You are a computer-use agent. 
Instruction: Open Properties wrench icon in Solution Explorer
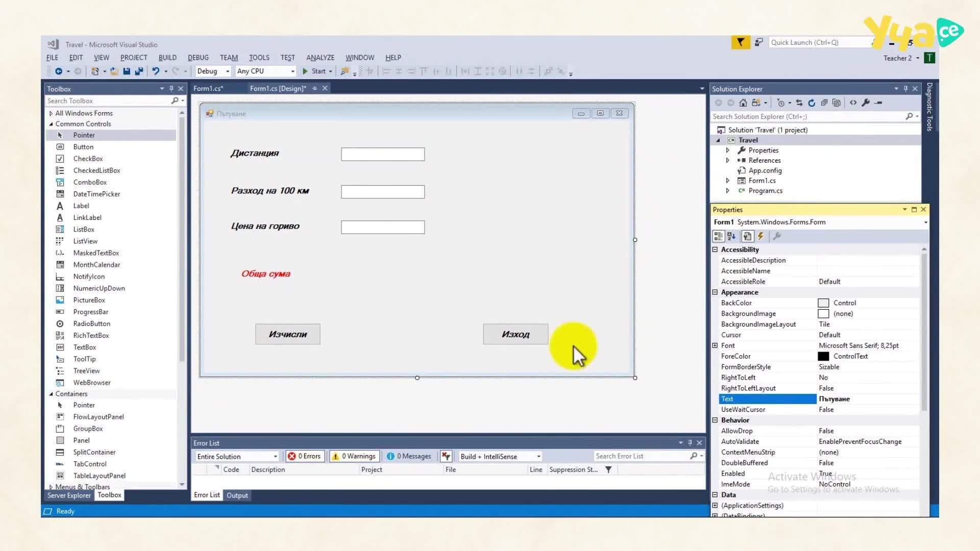click(x=866, y=103)
